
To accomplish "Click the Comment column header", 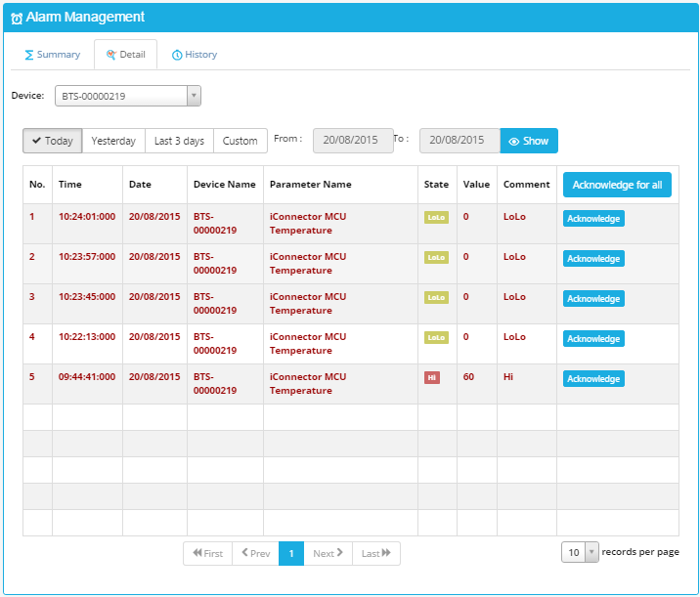I will pyautogui.click(x=526, y=185).
